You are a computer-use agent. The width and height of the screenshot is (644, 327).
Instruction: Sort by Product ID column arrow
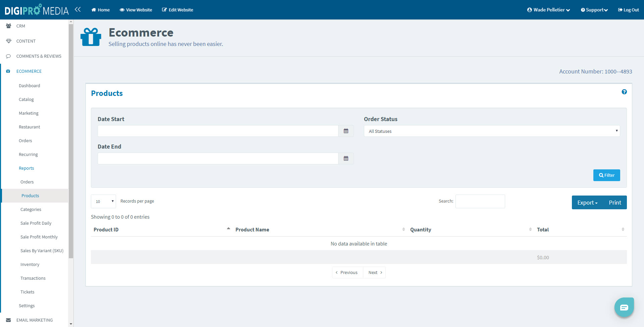click(228, 229)
